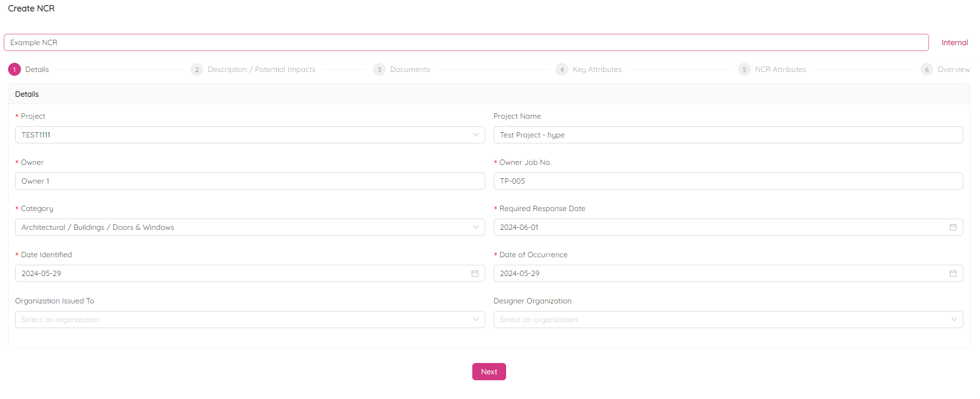Switch to the Documents step
The width and height of the screenshot is (980, 399).
click(x=410, y=69)
